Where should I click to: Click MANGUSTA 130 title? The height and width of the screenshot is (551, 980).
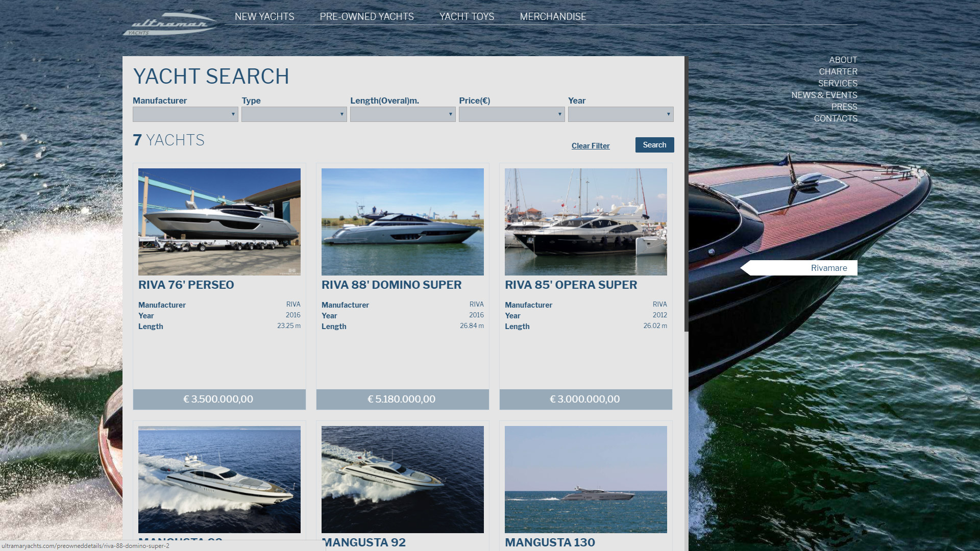550,542
